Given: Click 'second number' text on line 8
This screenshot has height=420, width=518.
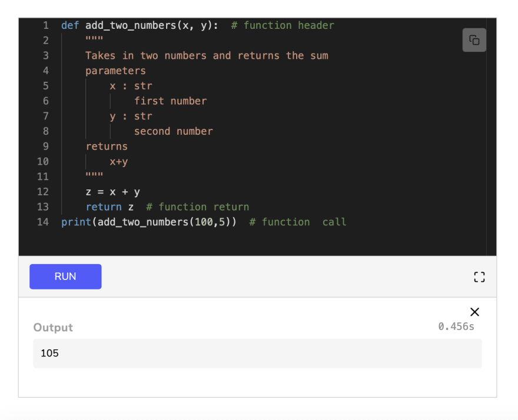Looking at the screenshot, I should [174, 131].
